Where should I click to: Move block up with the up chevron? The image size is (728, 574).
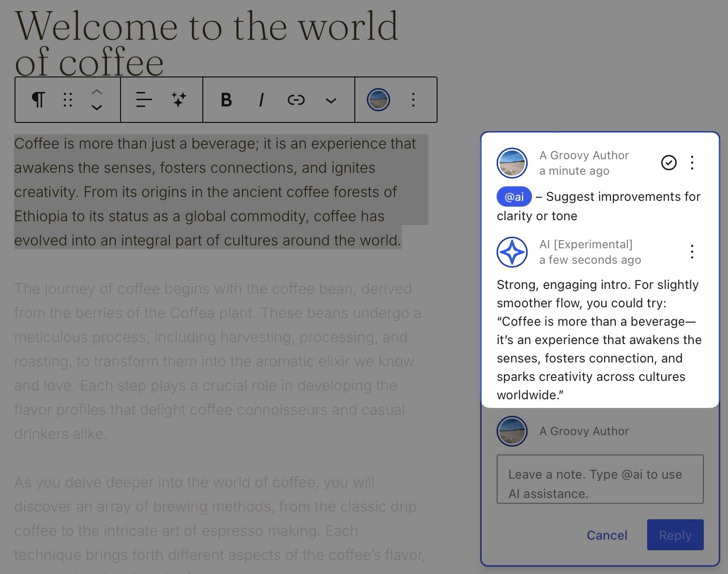click(x=97, y=91)
